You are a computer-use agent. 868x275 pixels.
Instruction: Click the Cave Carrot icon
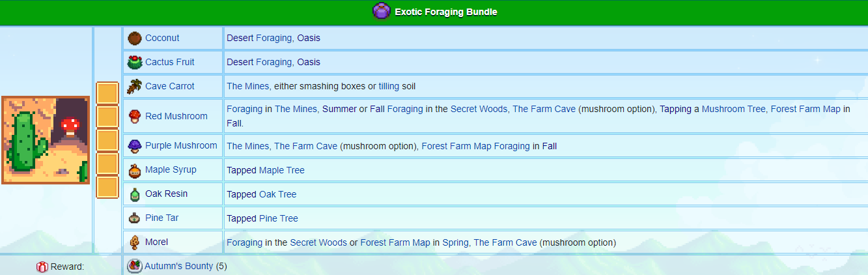(x=135, y=86)
